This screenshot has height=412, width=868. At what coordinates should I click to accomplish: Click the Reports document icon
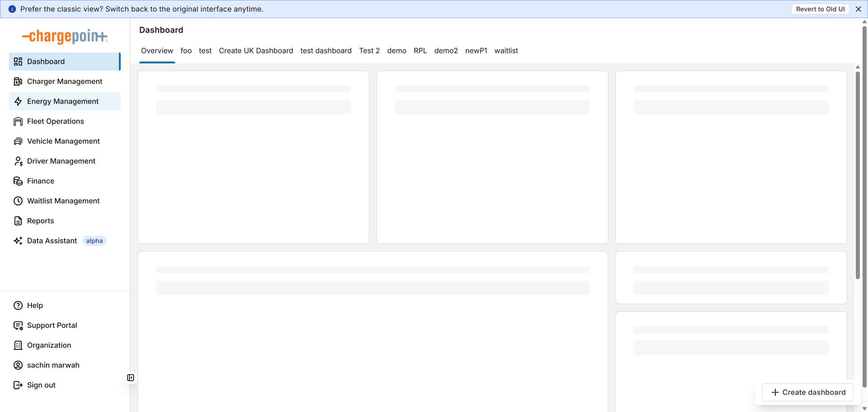click(18, 221)
